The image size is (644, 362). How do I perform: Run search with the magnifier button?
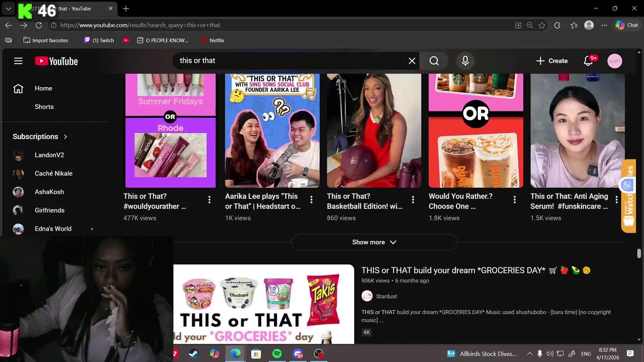point(434,61)
